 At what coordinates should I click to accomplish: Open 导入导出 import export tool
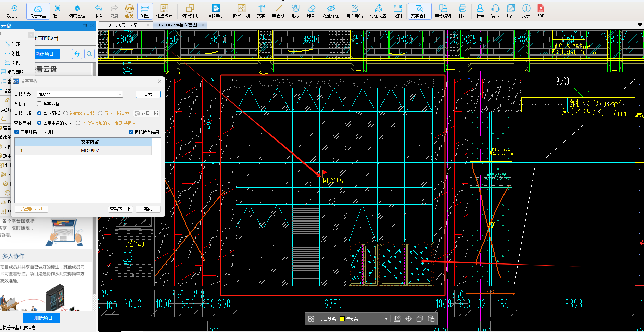coord(355,11)
